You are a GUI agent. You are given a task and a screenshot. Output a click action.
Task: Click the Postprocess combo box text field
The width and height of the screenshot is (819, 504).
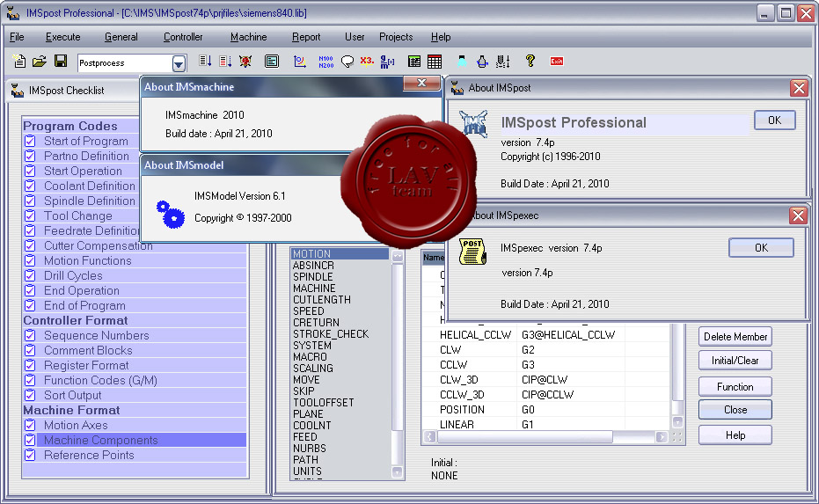click(124, 63)
